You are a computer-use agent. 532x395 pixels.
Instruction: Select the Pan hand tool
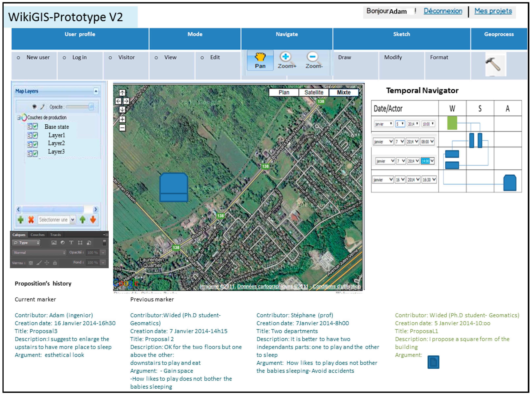(260, 57)
